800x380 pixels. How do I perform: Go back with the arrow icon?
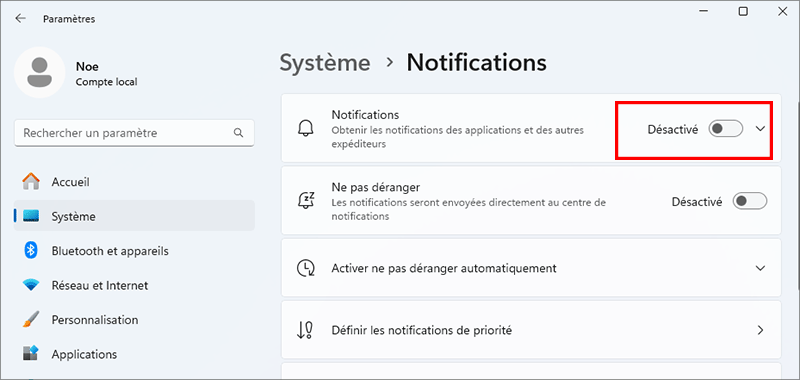tap(20, 19)
